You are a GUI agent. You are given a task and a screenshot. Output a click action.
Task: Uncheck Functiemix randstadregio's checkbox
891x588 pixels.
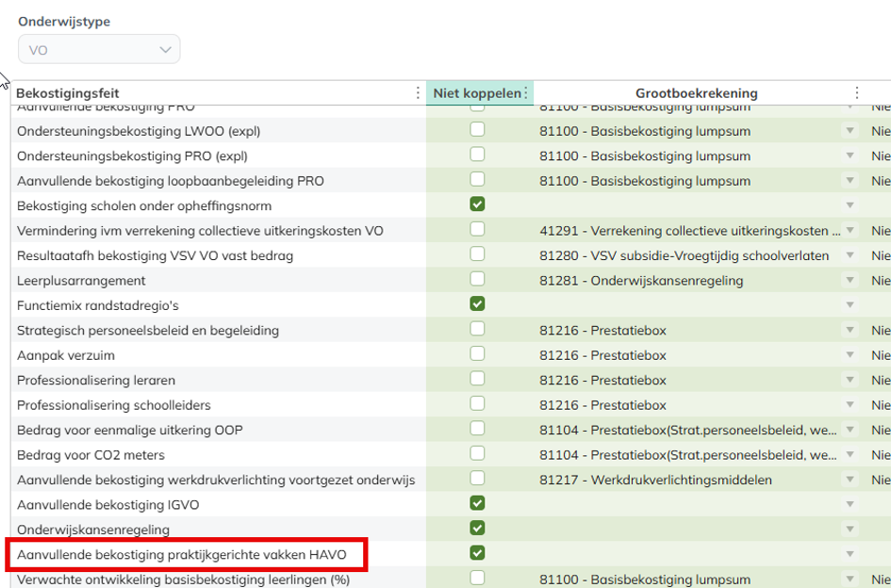(x=477, y=304)
